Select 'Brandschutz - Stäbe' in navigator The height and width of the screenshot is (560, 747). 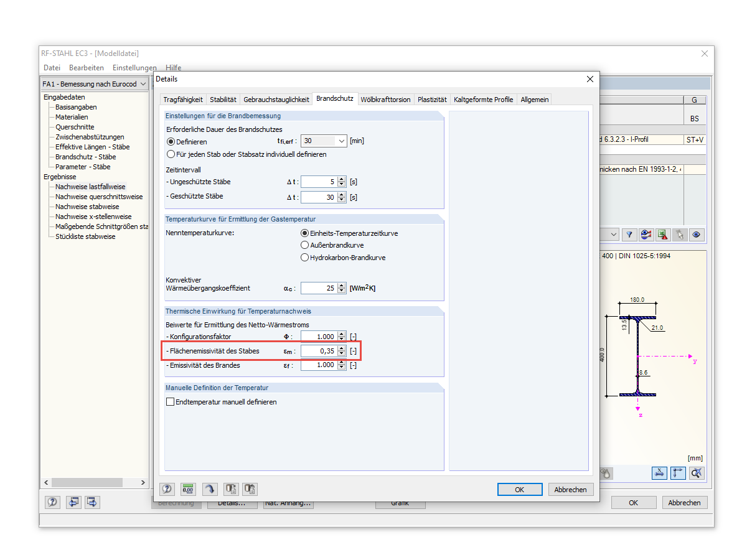pyautogui.click(x=85, y=157)
